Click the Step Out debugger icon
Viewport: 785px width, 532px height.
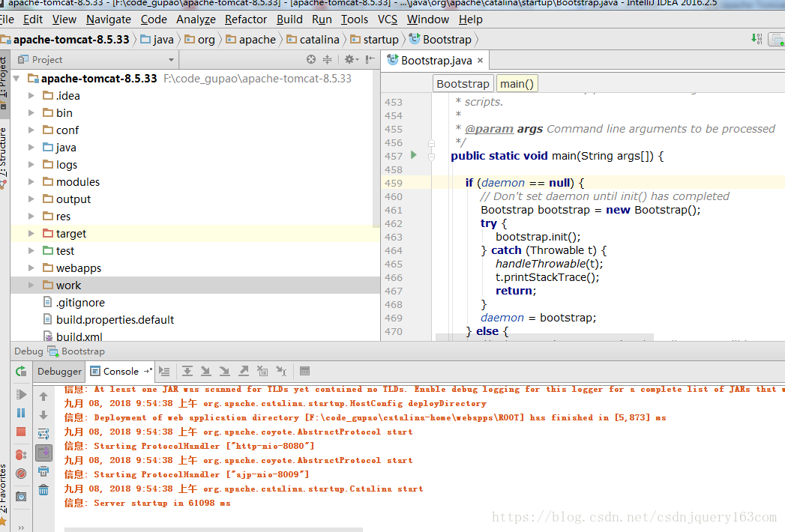(x=244, y=372)
